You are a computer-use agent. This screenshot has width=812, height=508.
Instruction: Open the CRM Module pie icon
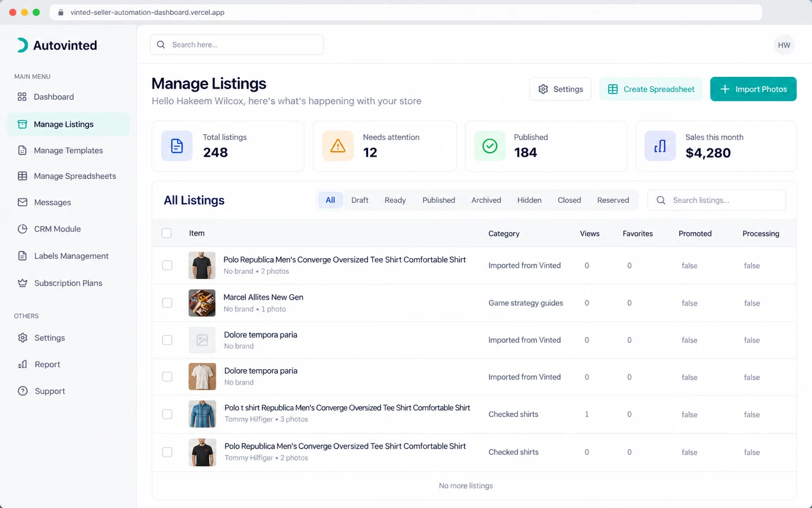click(22, 229)
